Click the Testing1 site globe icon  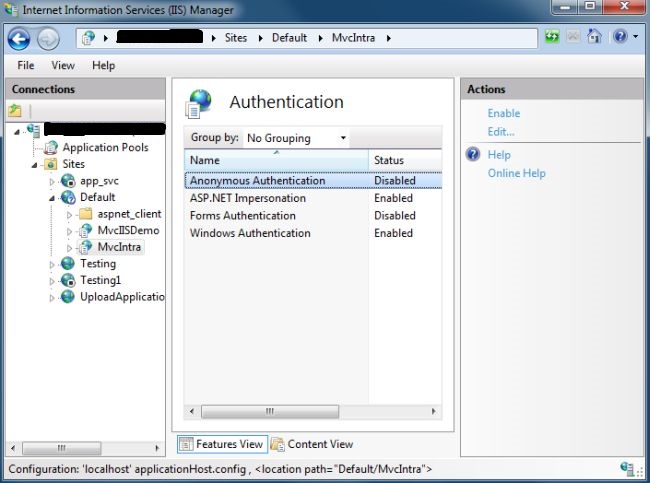point(68,280)
